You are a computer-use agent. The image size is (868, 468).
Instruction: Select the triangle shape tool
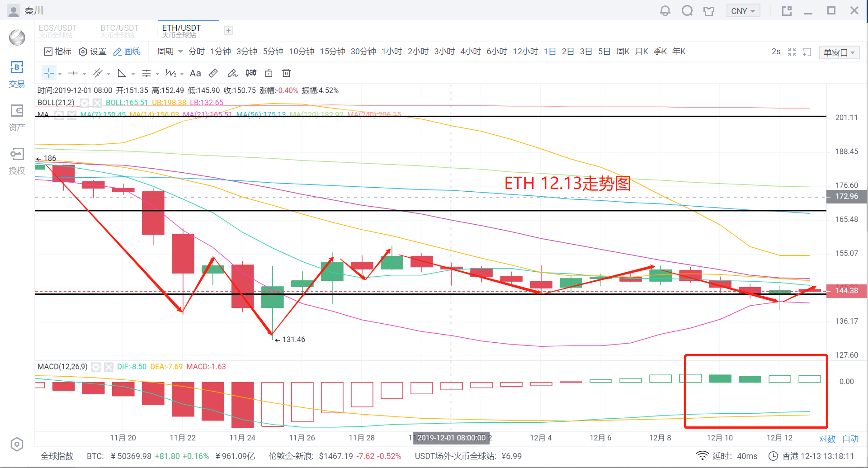[122, 73]
